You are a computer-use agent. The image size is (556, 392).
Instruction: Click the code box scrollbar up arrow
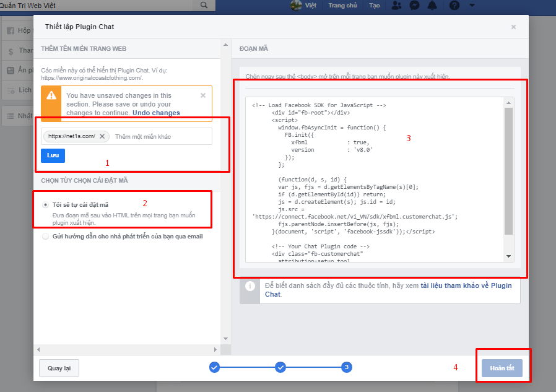click(x=508, y=103)
